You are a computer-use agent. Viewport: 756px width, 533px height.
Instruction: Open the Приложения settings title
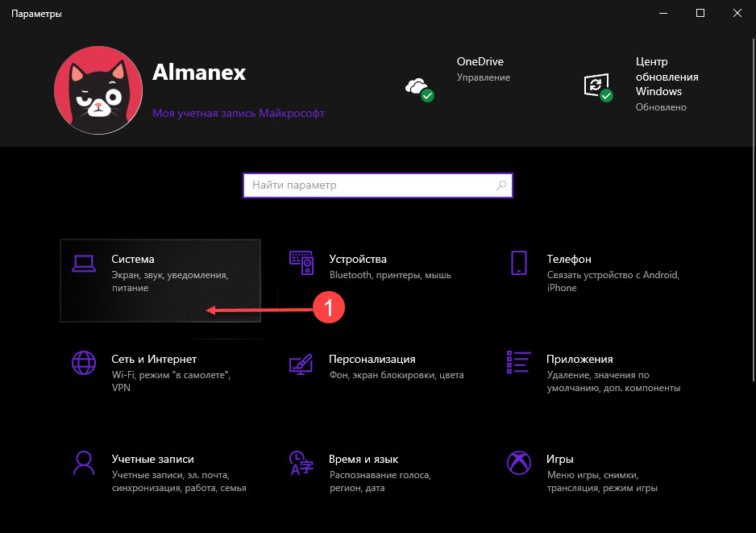click(x=579, y=360)
